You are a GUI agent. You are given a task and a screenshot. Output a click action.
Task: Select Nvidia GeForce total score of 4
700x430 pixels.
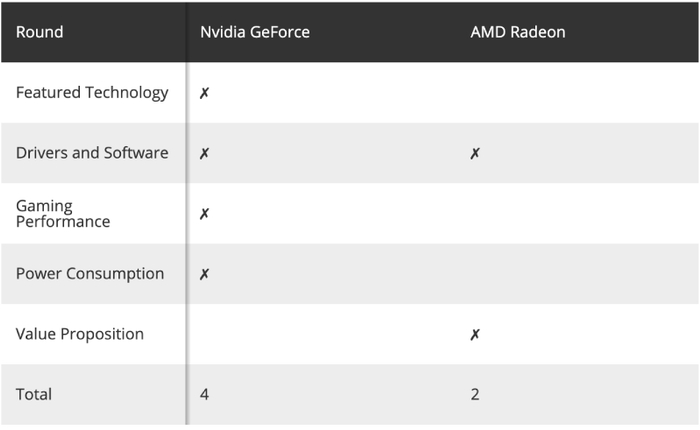(x=204, y=394)
